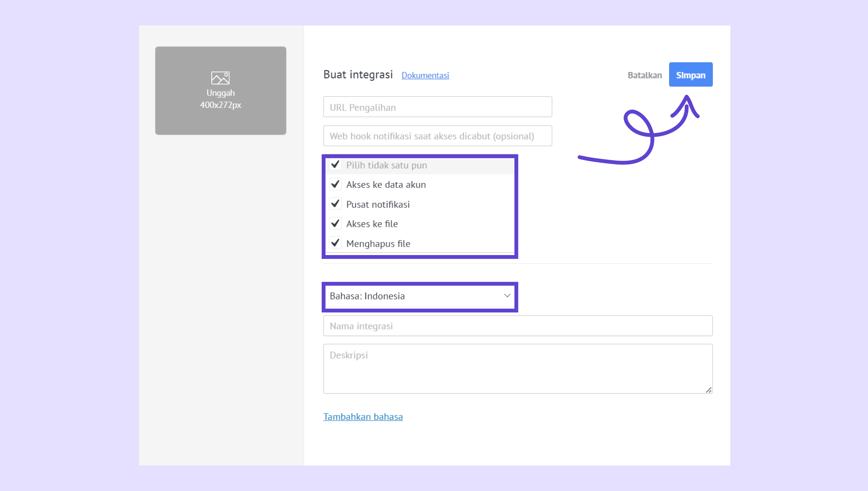The image size is (868, 491).
Task: Open the Dokumentasi link
Action: [x=425, y=75]
